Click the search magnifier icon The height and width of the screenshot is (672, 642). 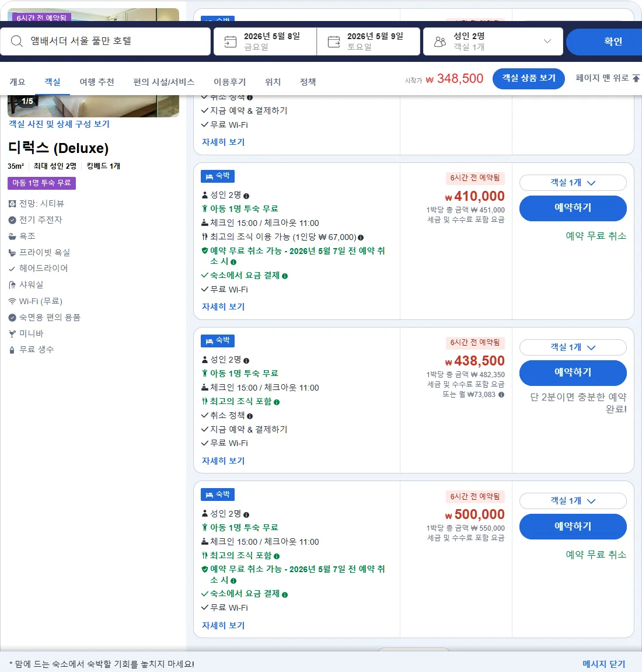point(17,41)
